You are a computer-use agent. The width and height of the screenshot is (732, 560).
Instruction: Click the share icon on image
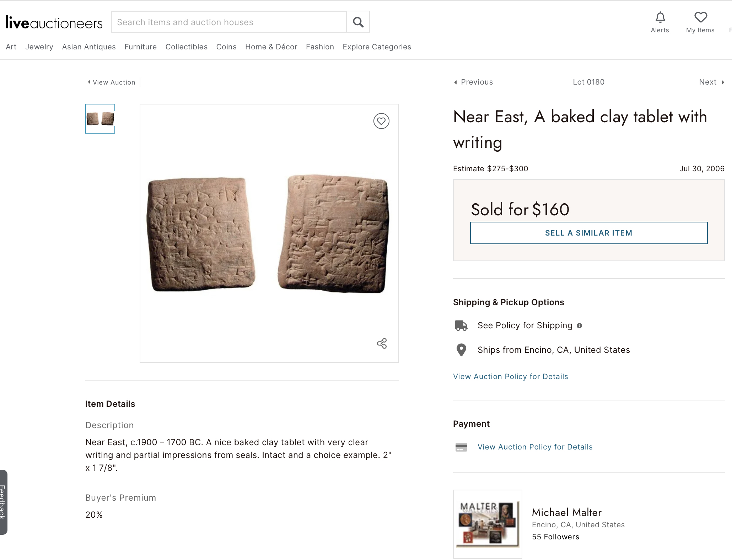pos(382,343)
